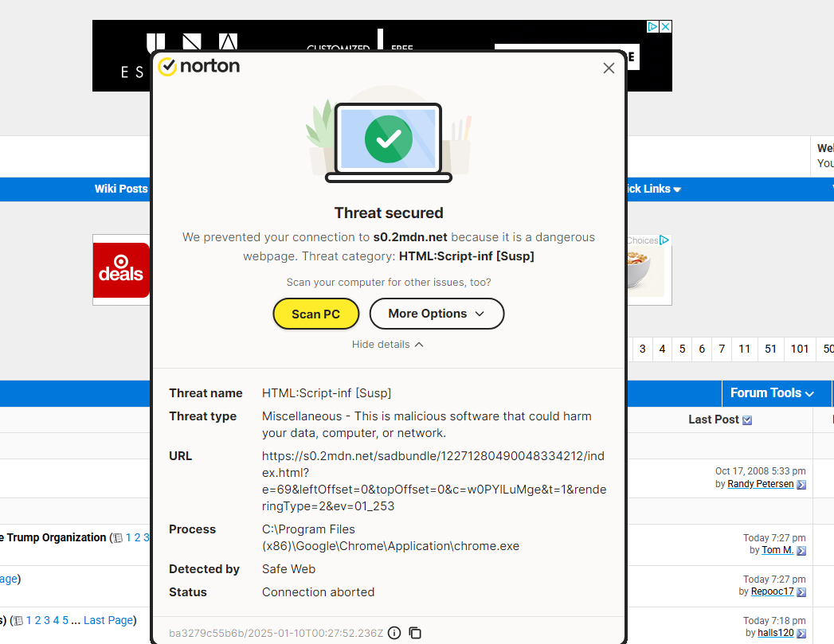Click the AdChoices icon on the top banner
The height and width of the screenshot is (644, 834).
pos(652,26)
